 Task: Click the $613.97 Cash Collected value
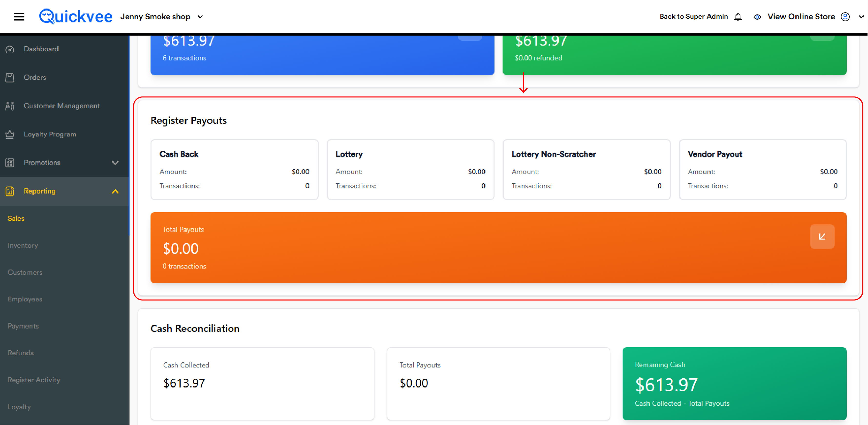pos(184,383)
